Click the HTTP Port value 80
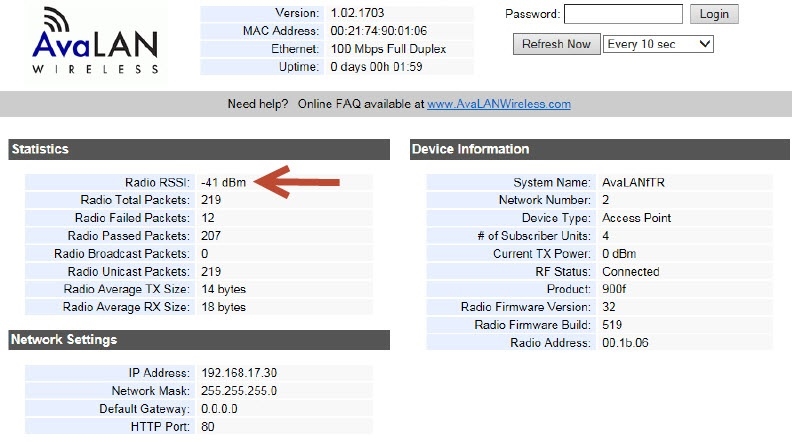This screenshot has width=792, height=442. point(208,427)
